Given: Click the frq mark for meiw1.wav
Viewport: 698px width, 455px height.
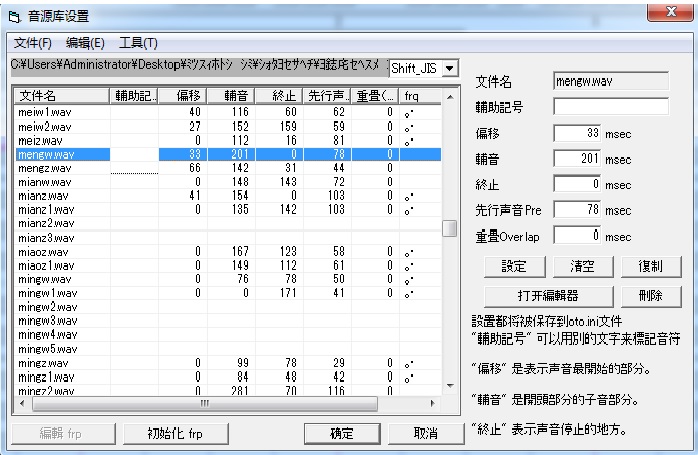Looking at the screenshot, I should [409, 114].
